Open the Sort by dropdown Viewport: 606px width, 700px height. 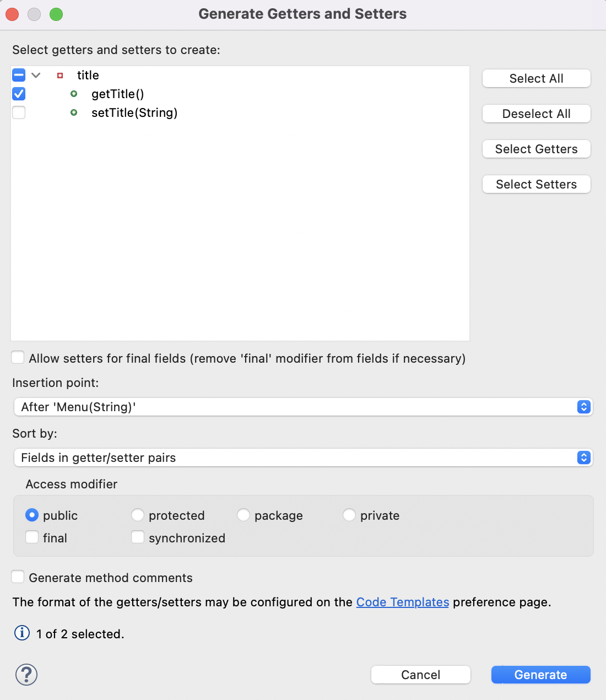(x=303, y=457)
